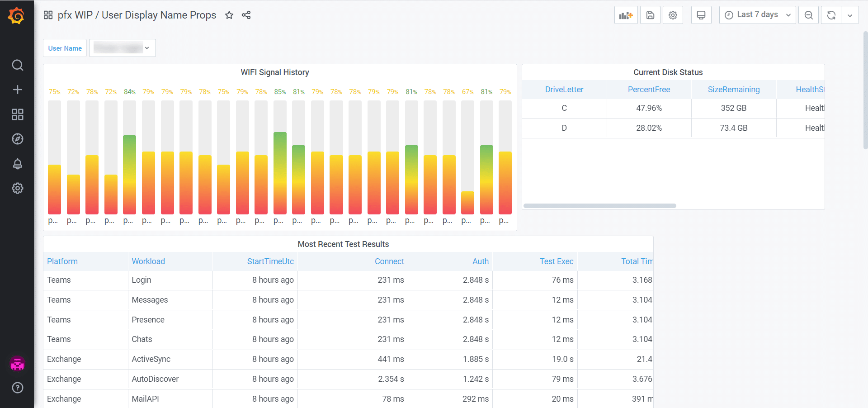Sort table by the Platform column header

pyautogui.click(x=62, y=261)
